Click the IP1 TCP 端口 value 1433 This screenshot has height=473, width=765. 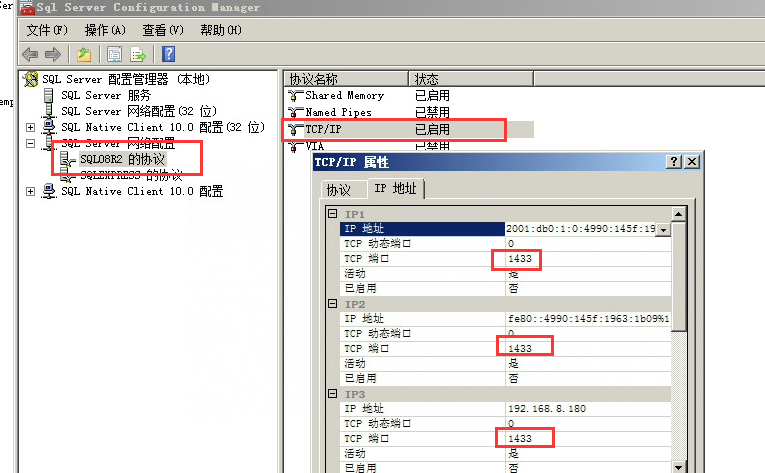tap(520, 259)
